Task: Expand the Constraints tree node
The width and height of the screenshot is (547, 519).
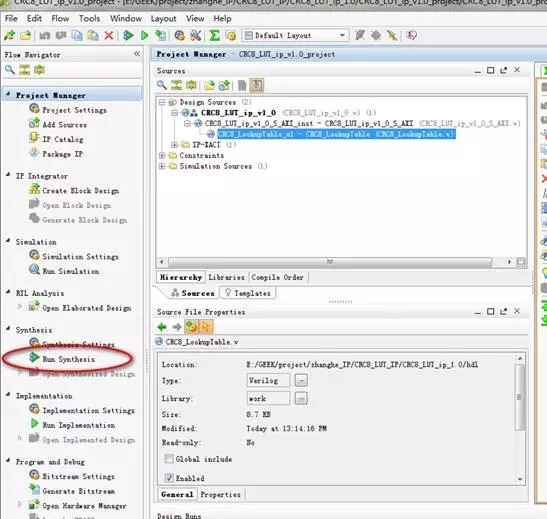Action: pyautogui.click(x=162, y=155)
